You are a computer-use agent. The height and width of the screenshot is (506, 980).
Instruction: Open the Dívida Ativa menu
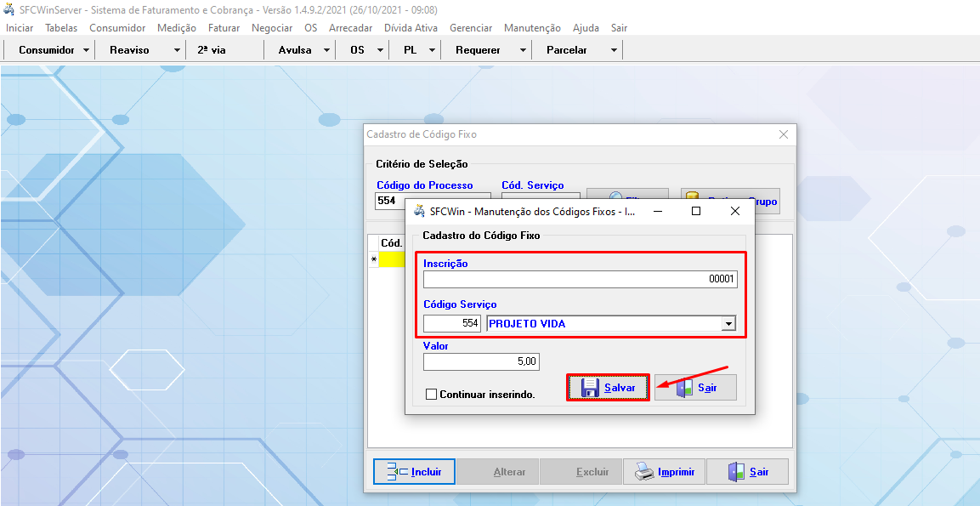click(411, 28)
